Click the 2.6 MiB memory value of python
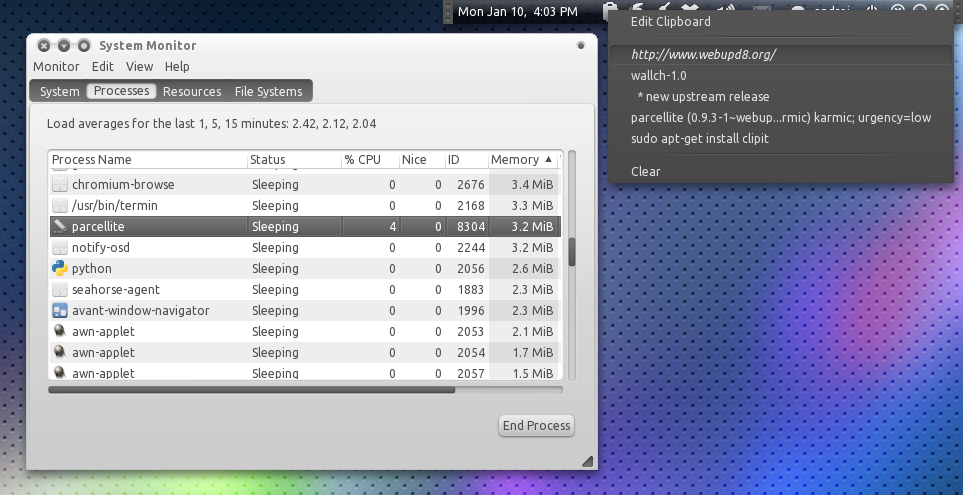 532,268
